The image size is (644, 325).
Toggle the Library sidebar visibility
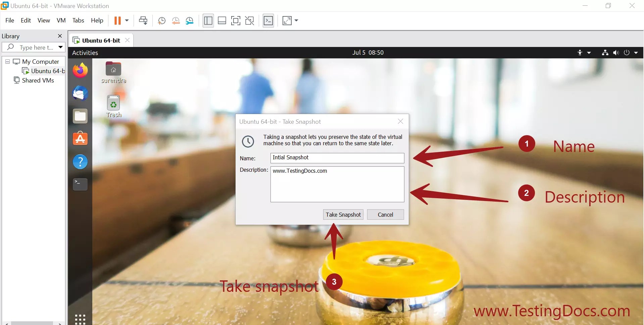[x=208, y=20]
